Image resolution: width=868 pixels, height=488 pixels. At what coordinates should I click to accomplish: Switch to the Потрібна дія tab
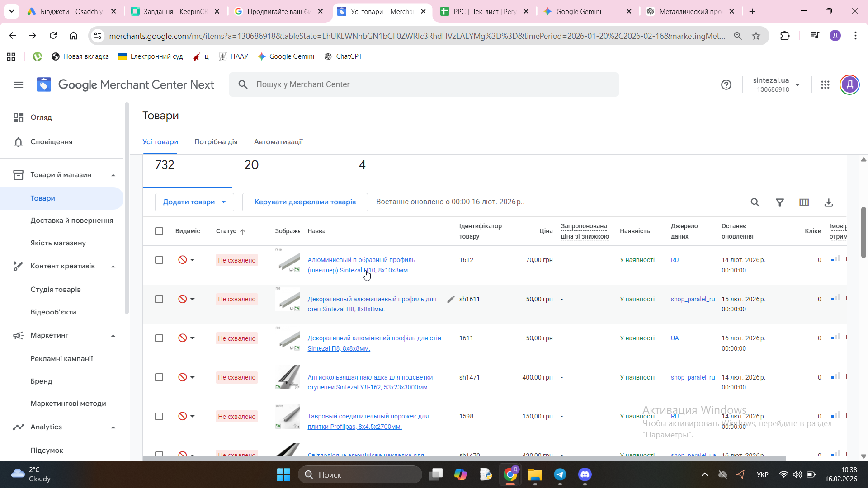coord(216,142)
